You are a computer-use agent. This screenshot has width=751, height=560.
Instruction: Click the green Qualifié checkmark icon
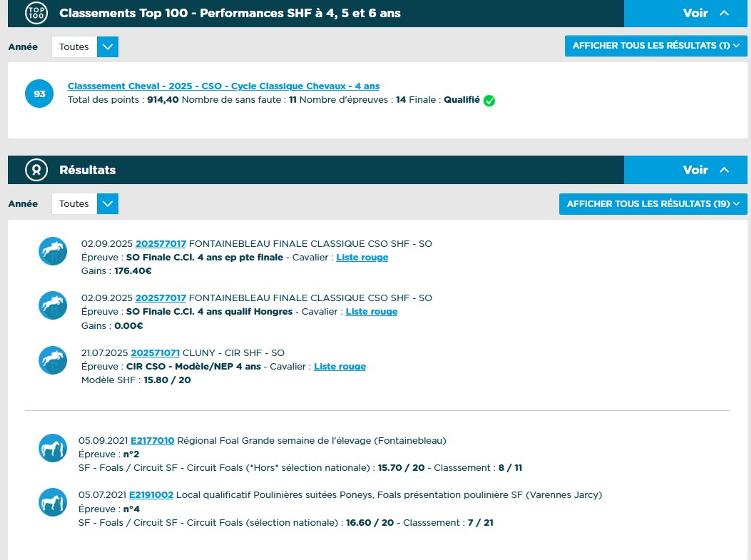489,100
